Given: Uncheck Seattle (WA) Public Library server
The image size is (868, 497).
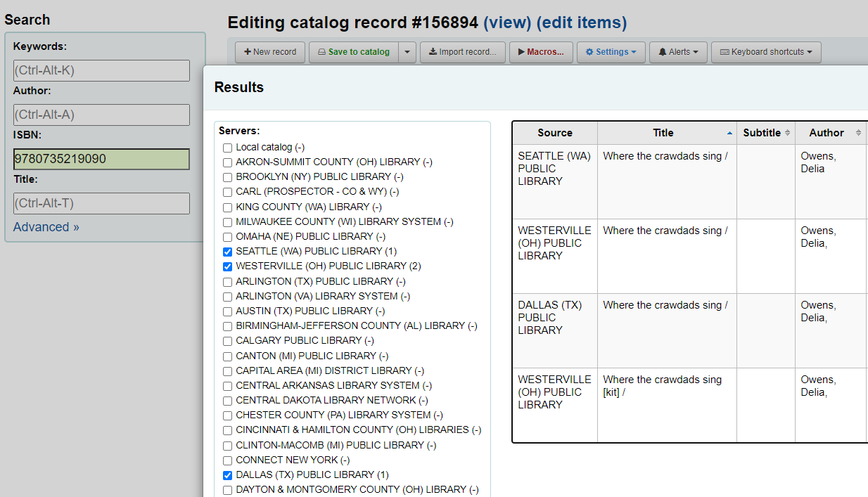Looking at the screenshot, I should point(227,252).
